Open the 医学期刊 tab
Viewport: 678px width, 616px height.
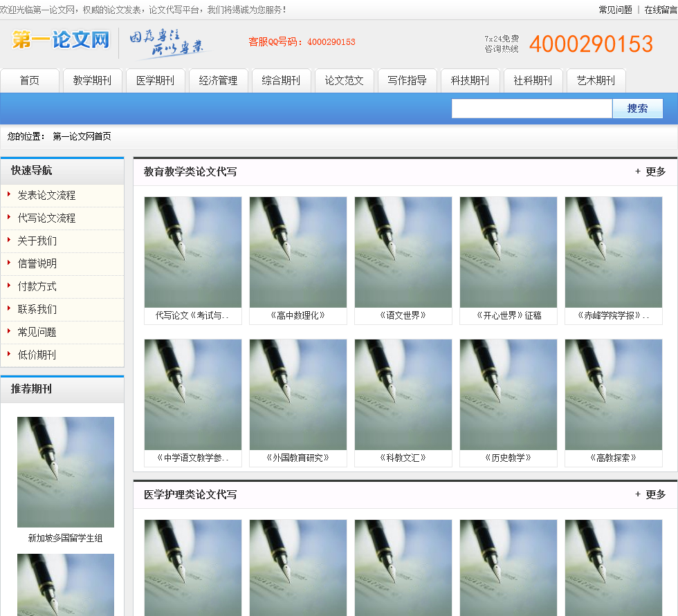tap(155, 80)
